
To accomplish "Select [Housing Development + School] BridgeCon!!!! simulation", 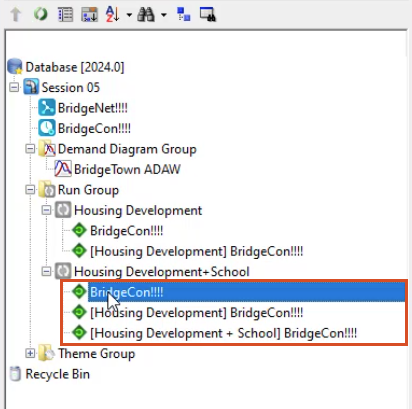I will [x=223, y=333].
